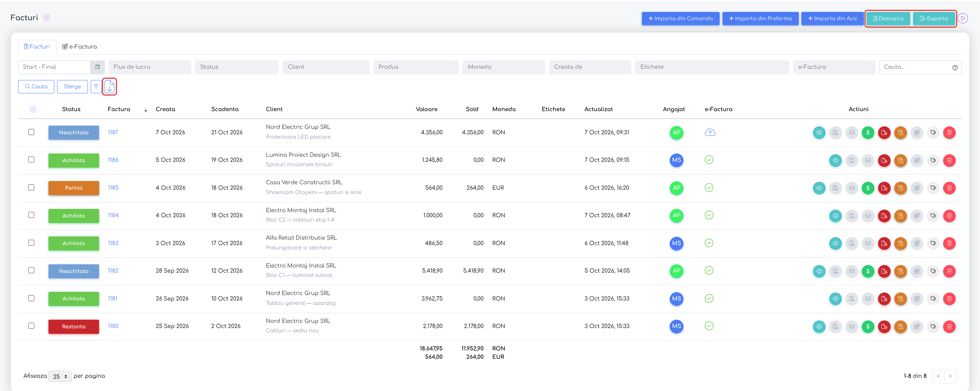
Task: Click calendar icon in Start - Final field
Action: (98, 67)
